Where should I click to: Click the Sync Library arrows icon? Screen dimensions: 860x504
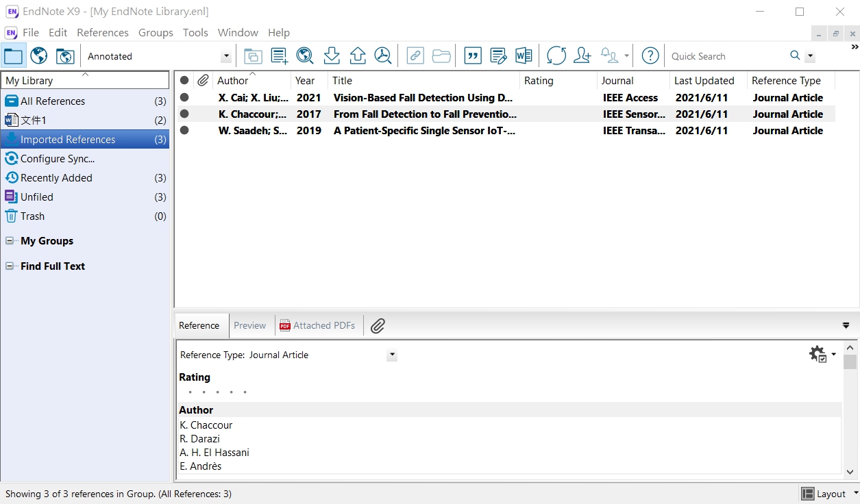tap(556, 56)
